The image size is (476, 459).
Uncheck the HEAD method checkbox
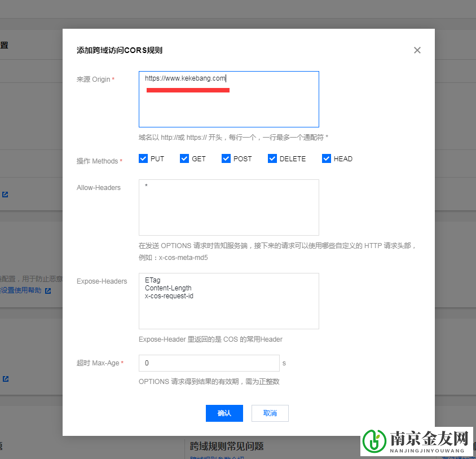coord(326,158)
